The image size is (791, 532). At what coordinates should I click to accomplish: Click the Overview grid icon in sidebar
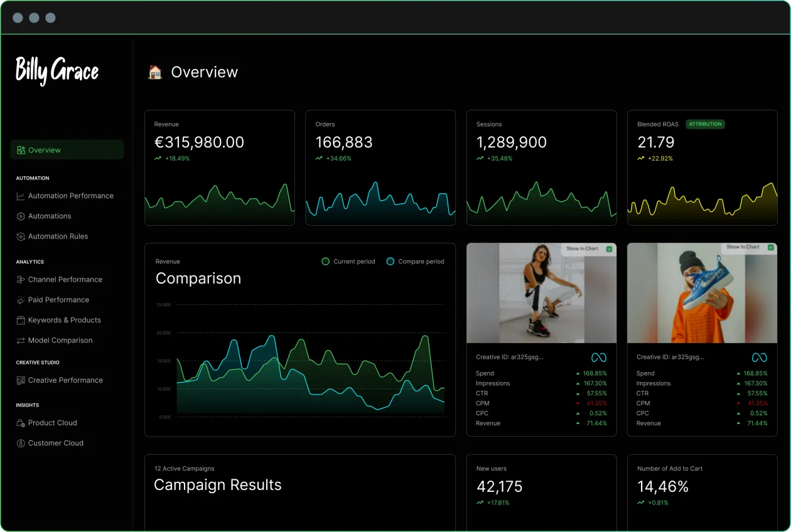pyautogui.click(x=21, y=150)
